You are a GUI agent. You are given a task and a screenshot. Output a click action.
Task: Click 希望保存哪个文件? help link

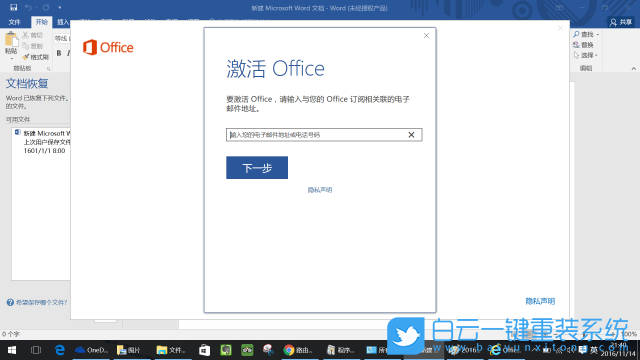[x=37, y=302]
